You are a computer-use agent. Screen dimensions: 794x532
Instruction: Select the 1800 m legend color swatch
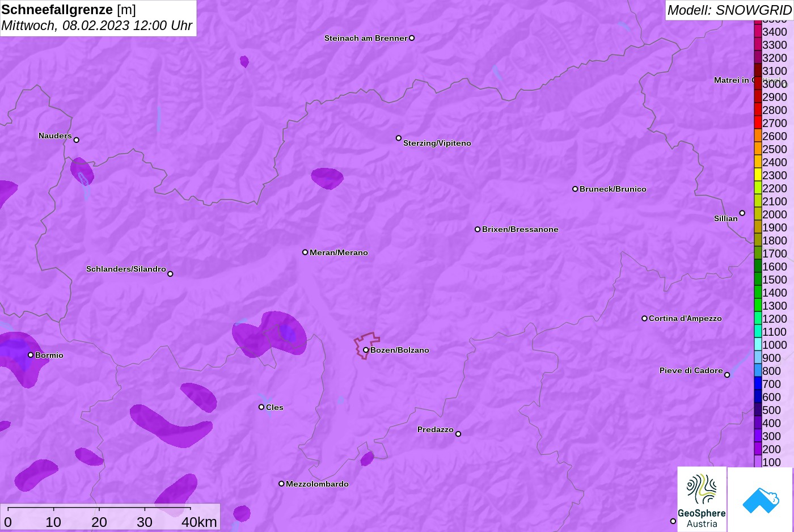pos(758,240)
